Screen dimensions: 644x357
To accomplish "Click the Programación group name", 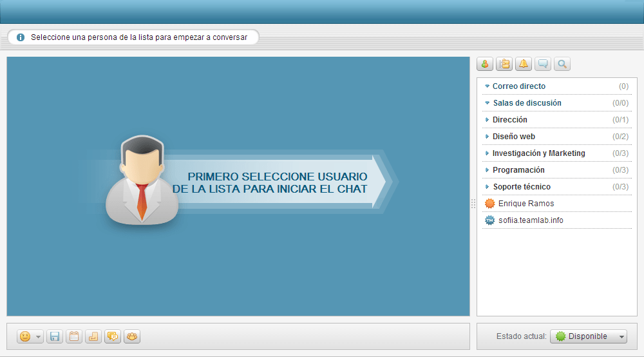I will tap(518, 170).
